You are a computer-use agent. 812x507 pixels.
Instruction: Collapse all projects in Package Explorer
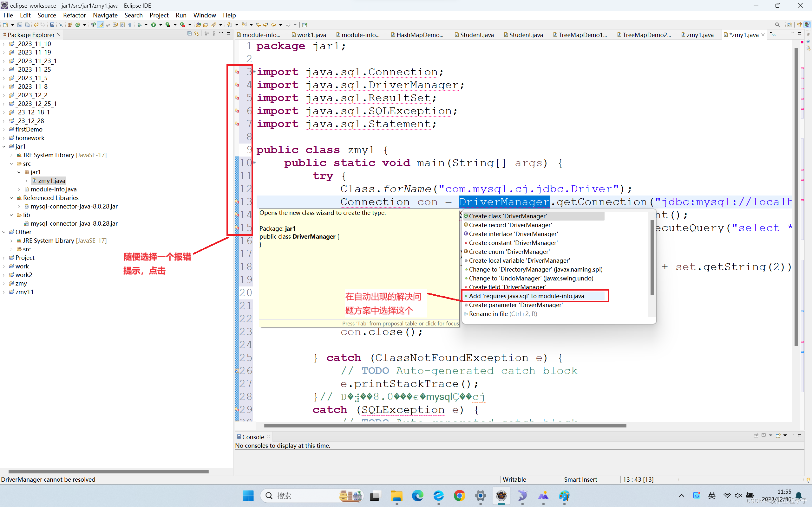(190, 34)
